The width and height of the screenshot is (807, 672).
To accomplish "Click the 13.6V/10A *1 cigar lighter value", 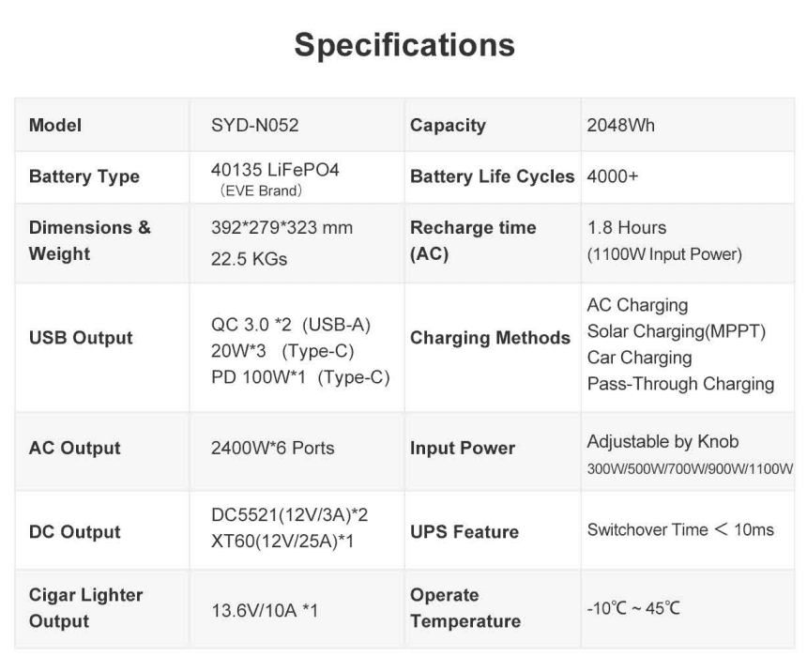I will click(x=265, y=611).
